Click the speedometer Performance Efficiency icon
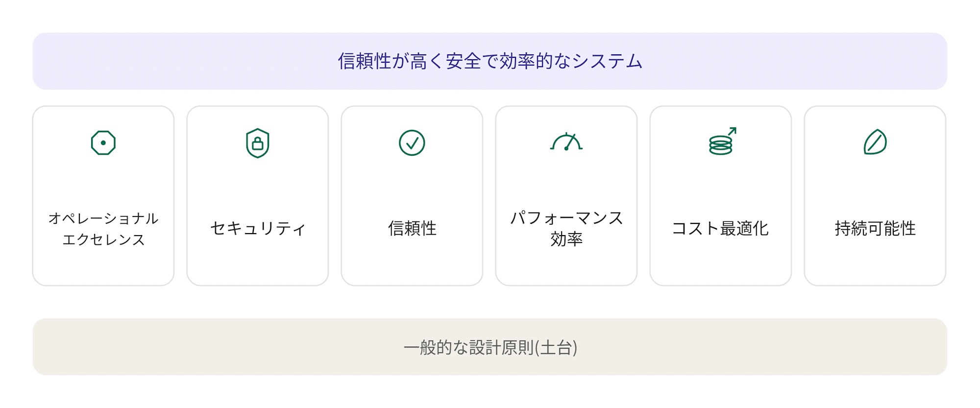The image size is (980, 408). pyautogui.click(x=566, y=142)
